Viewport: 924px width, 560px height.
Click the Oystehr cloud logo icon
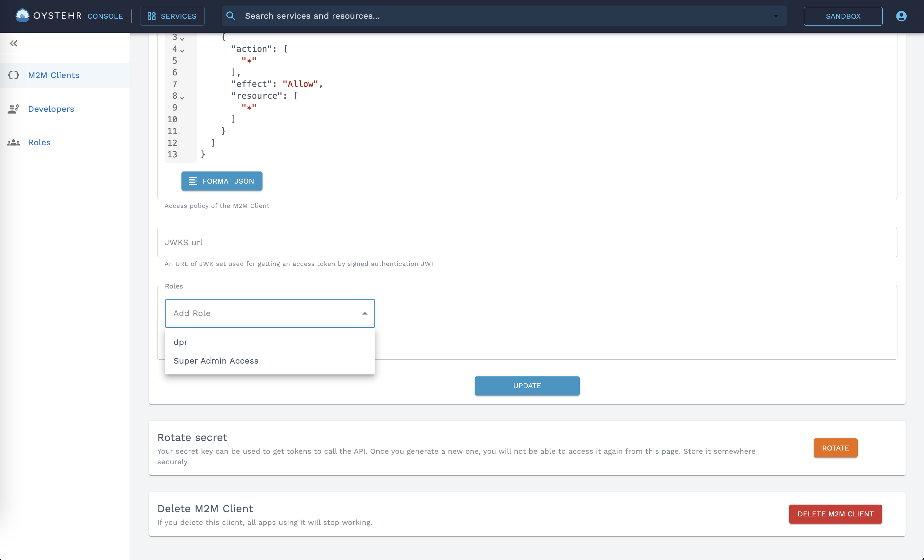coord(22,15)
